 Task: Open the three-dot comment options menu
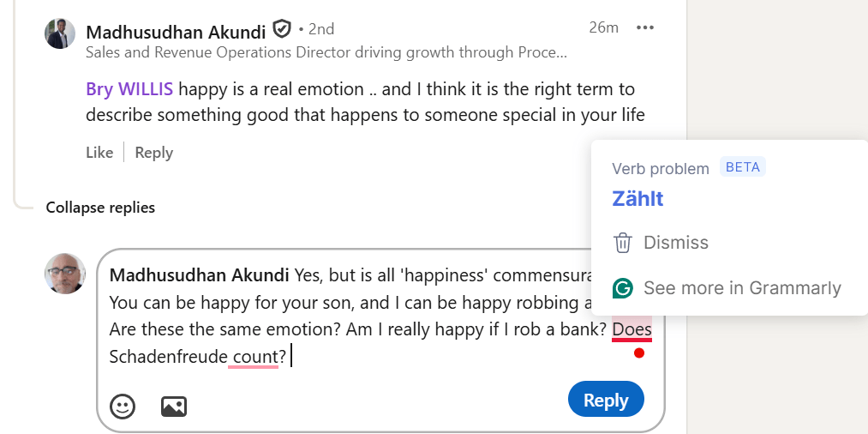click(x=645, y=28)
